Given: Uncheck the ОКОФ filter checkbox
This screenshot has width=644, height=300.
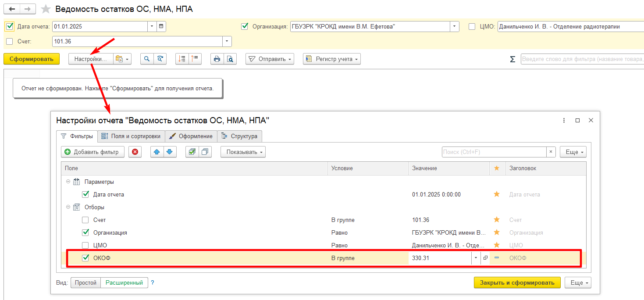Looking at the screenshot, I should click(x=85, y=258).
